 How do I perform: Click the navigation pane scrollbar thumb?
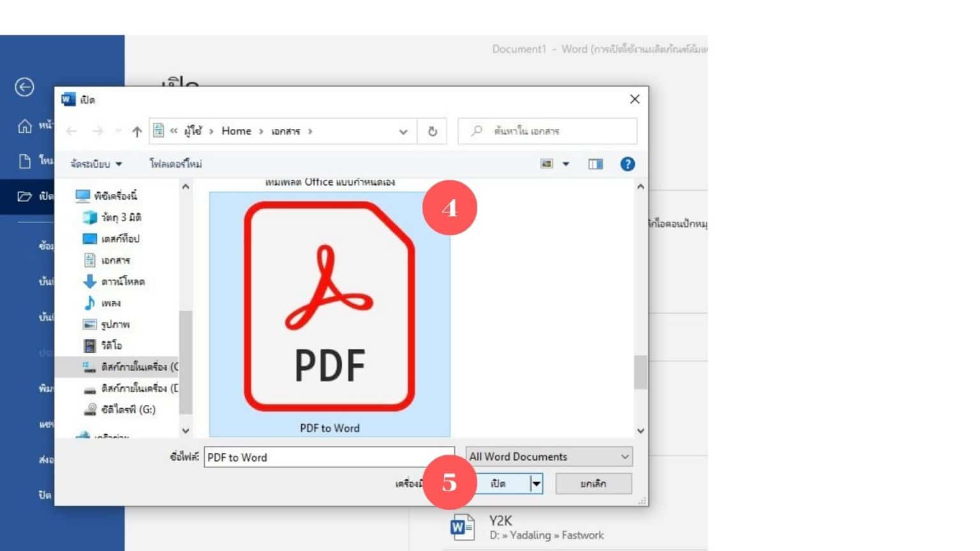click(185, 362)
